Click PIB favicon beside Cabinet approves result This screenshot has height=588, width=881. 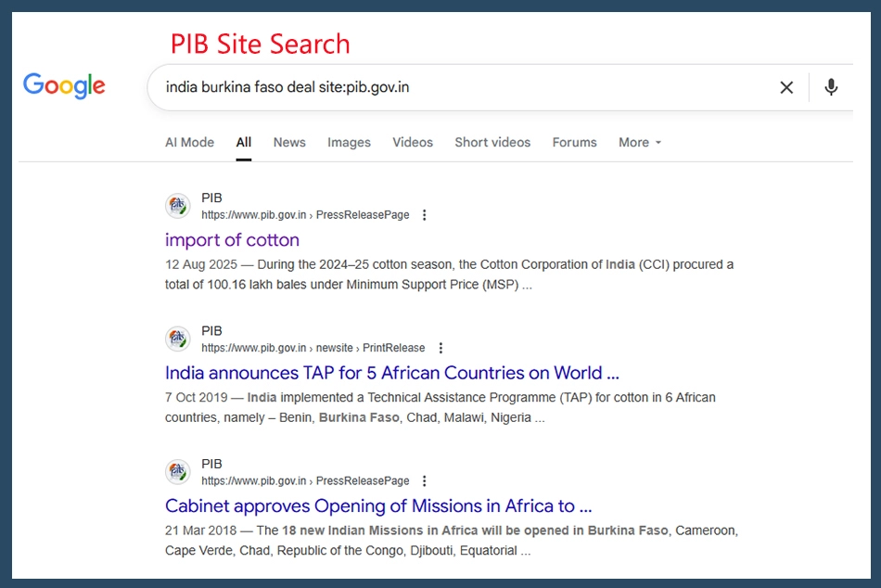pyautogui.click(x=178, y=472)
